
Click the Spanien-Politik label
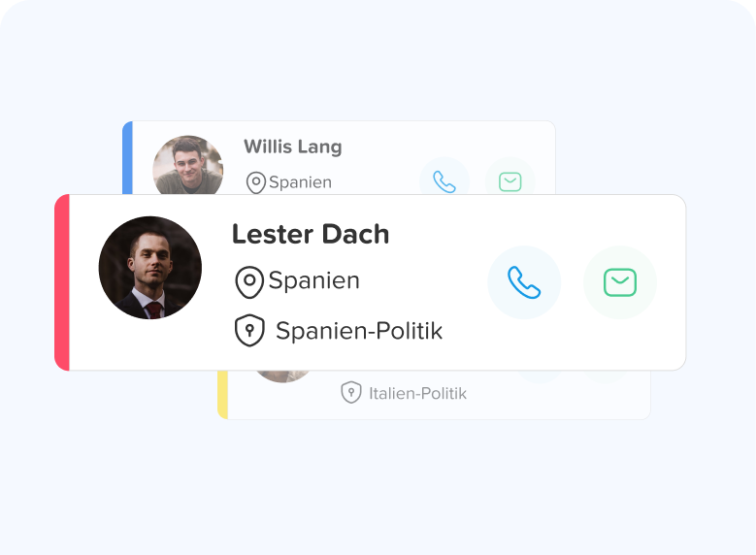[359, 331]
